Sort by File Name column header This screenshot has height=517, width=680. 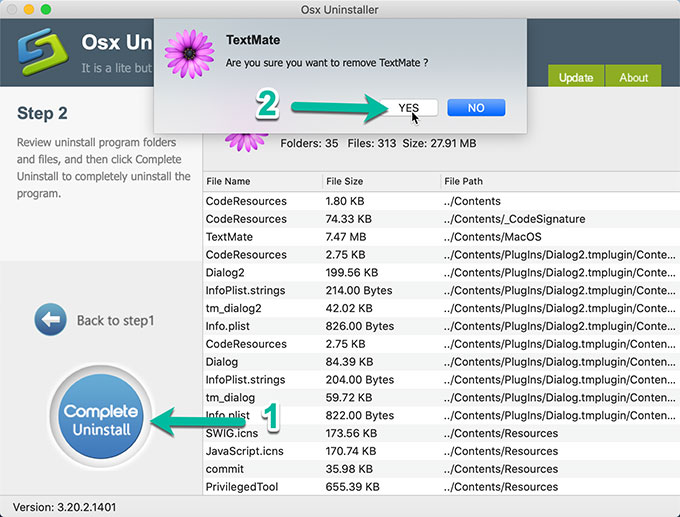pyautogui.click(x=262, y=181)
